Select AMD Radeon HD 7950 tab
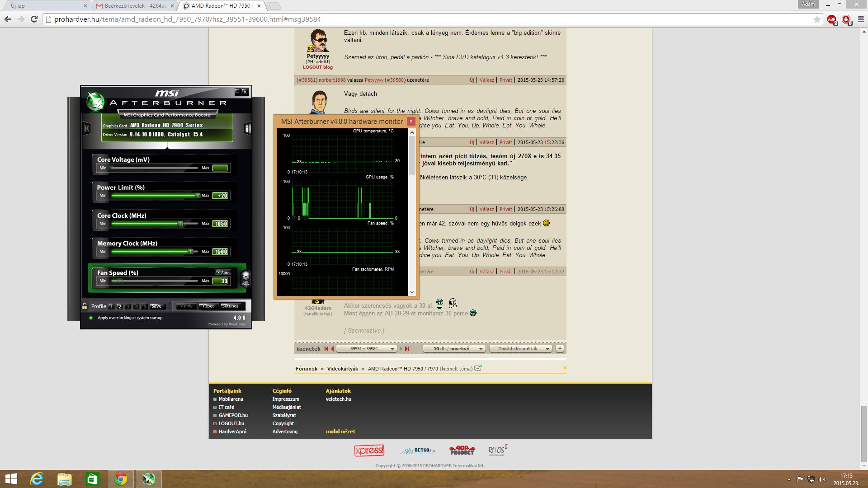This screenshot has width=868, height=488. (x=221, y=6)
